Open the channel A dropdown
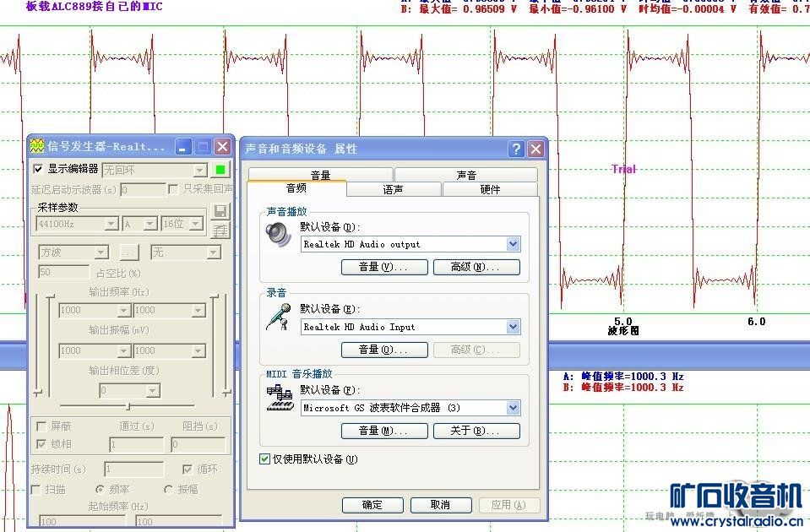 (149, 224)
